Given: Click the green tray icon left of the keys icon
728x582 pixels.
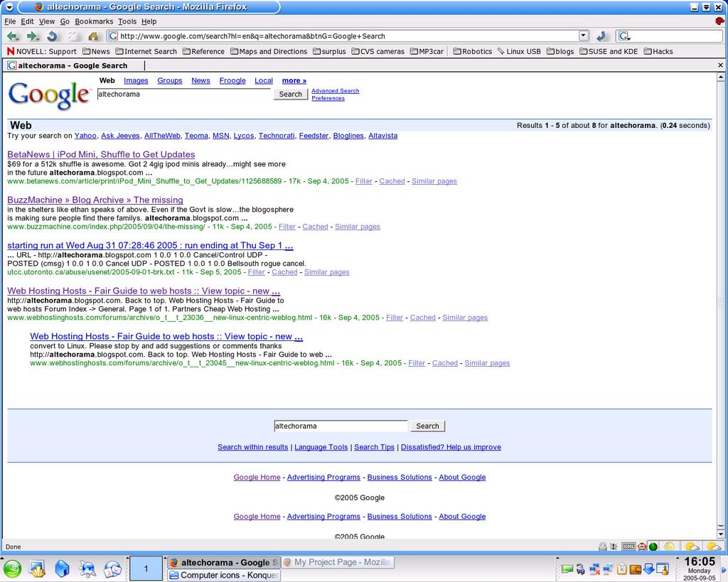Looking at the screenshot, I should 567,569.
